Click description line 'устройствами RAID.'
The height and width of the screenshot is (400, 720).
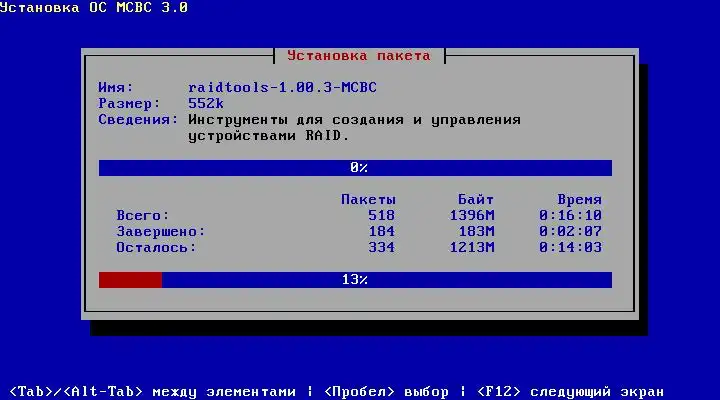(269, 136)
